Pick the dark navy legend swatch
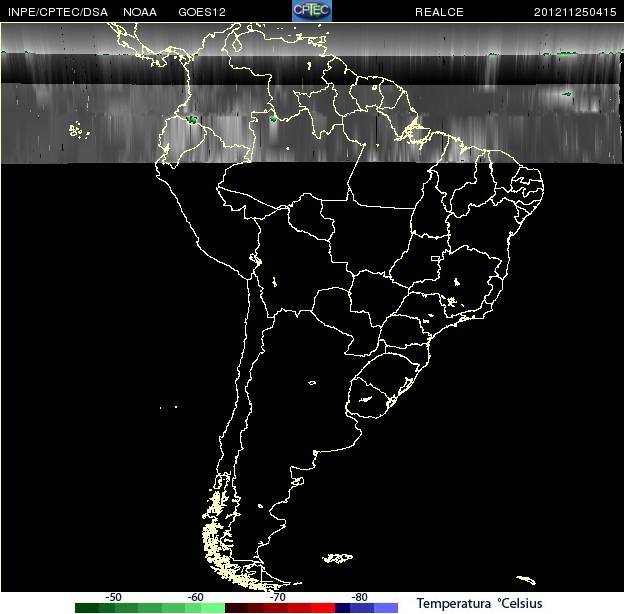 tap(343, 608)
